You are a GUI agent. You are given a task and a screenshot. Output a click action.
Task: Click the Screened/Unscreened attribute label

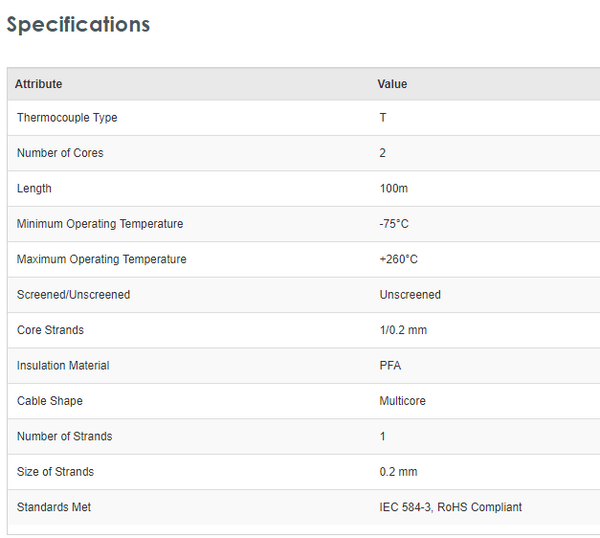[73, 295]
